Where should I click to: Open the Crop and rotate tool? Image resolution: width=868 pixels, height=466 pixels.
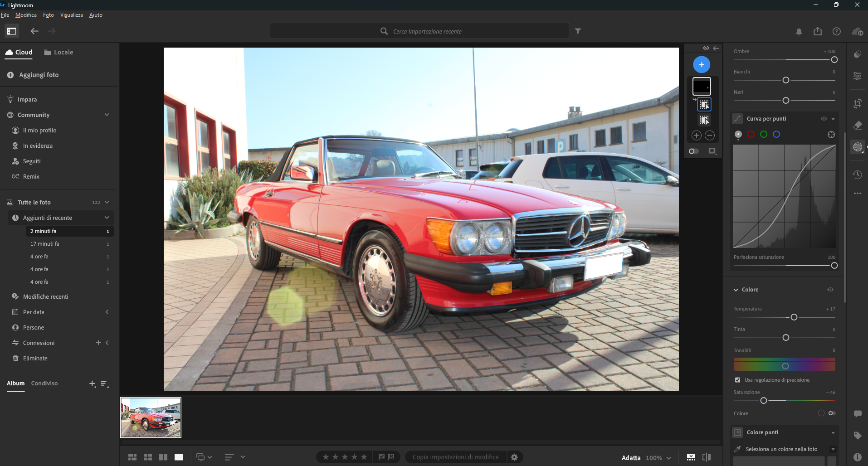click(857, 104)
